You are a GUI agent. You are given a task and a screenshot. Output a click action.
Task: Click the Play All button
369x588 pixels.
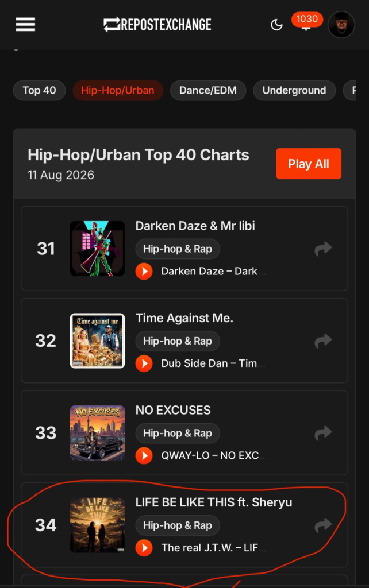[309, 164]
